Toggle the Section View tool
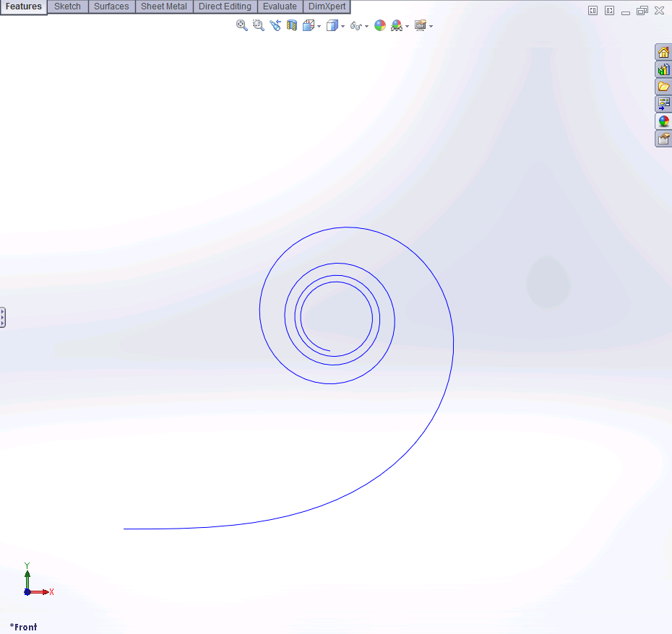672x634 pixels. click(292, 26)
